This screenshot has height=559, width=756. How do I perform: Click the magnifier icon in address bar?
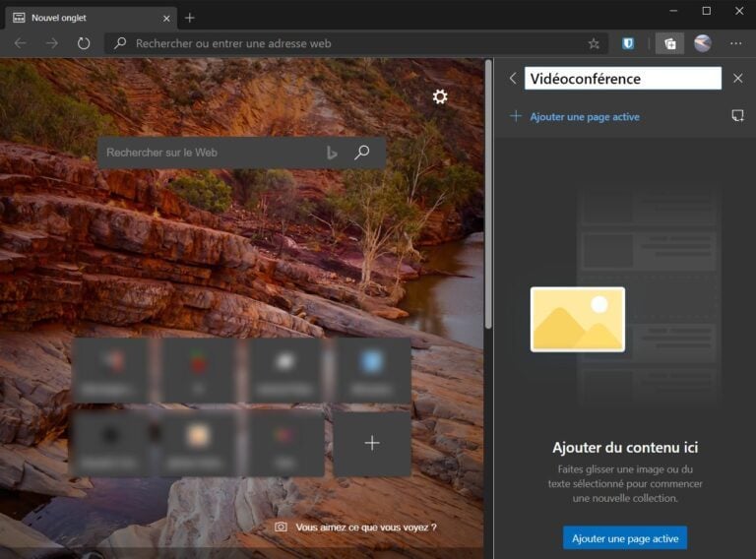120,43
